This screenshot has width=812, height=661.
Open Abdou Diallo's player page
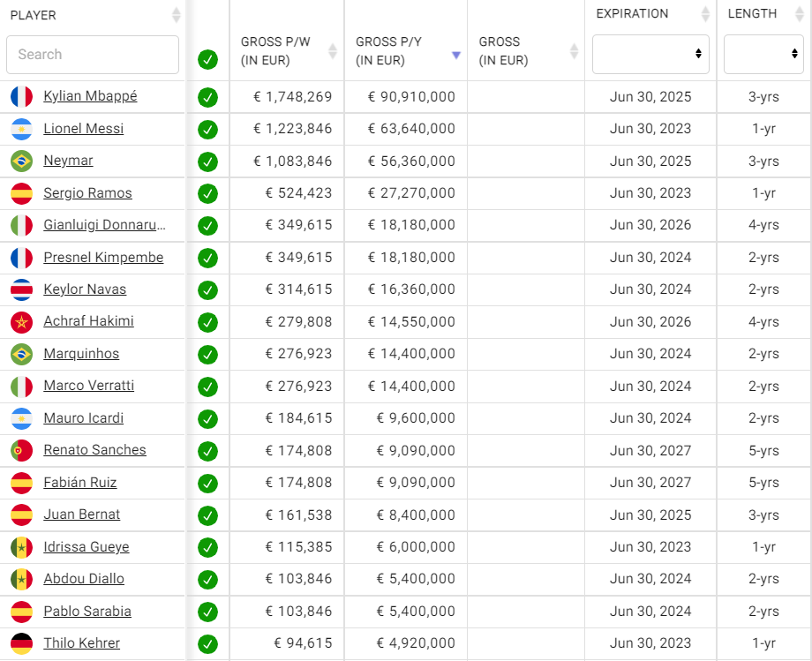tap(84, 579)
